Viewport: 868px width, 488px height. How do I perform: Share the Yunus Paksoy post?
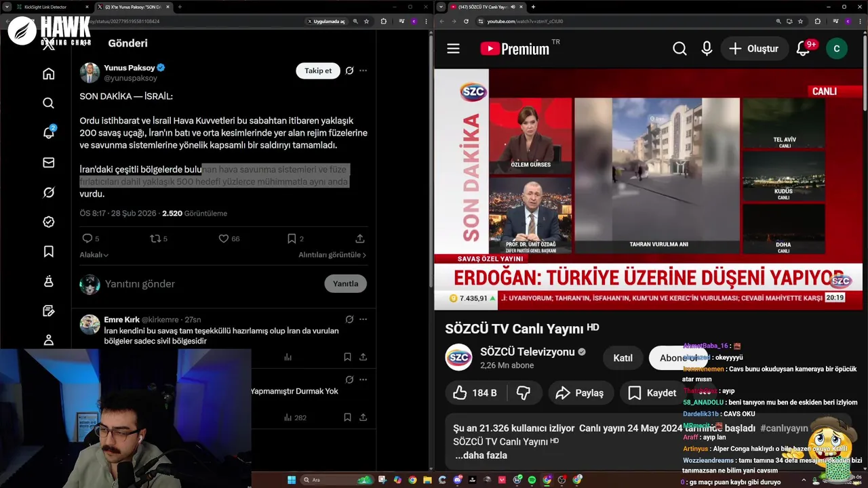pyautogui.click(x=360, y=239)
